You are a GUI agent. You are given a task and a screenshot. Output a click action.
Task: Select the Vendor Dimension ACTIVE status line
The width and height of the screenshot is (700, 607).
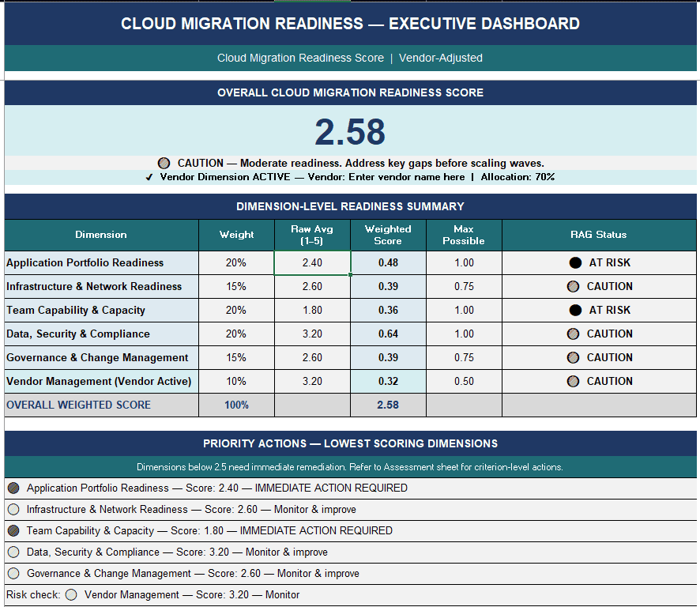point(351,177)
